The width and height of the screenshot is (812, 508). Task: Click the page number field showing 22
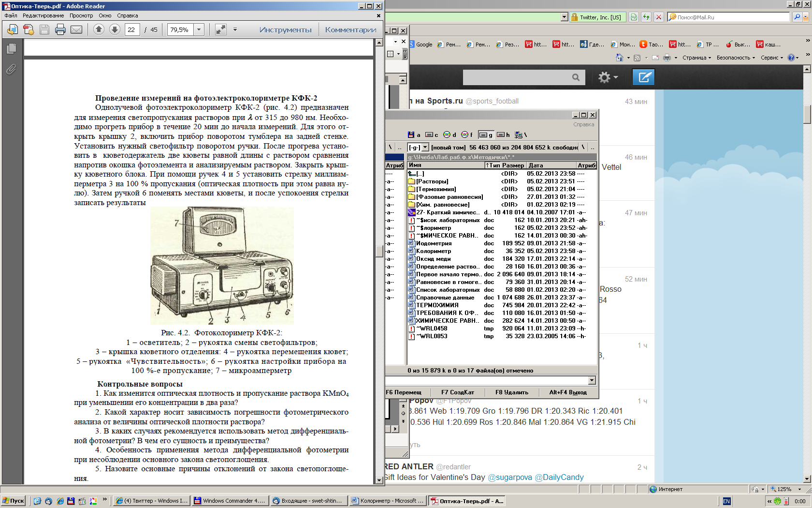[x=132, y=30]
